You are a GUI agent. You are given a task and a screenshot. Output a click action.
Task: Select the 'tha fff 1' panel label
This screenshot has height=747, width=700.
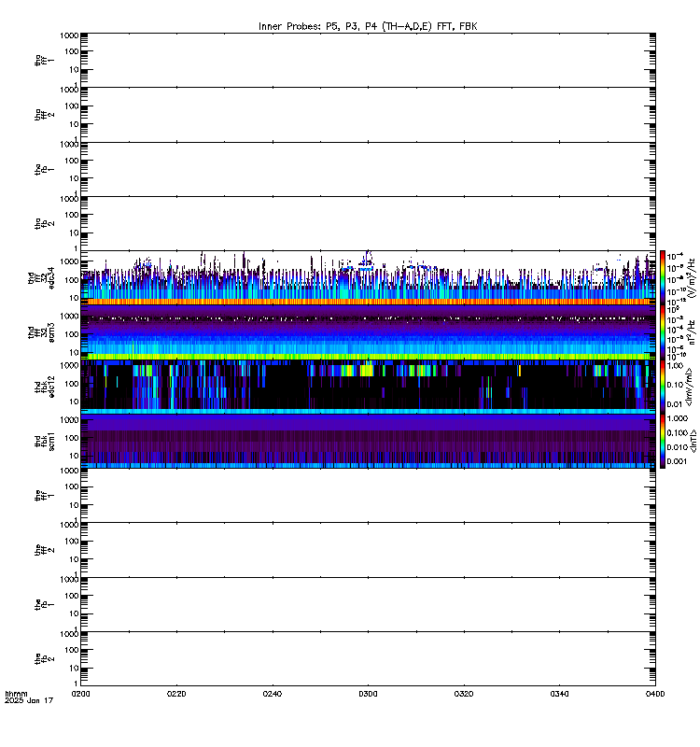pyautogui.click(x=44, y=60)
